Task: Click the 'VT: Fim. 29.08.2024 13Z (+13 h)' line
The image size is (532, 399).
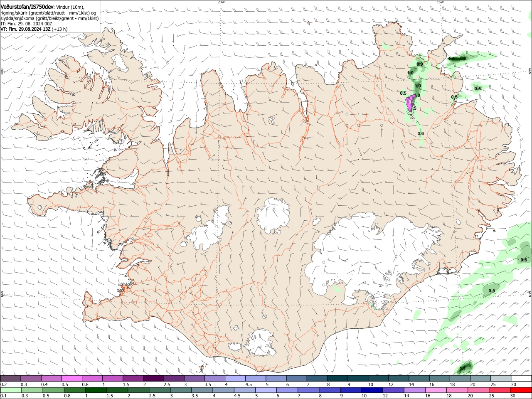Action: 34,29
